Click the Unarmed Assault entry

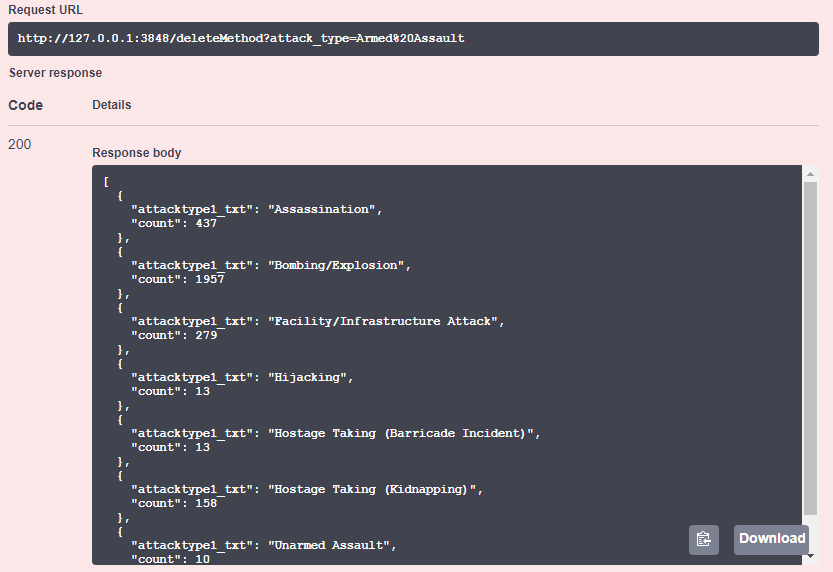coord(264,545)
